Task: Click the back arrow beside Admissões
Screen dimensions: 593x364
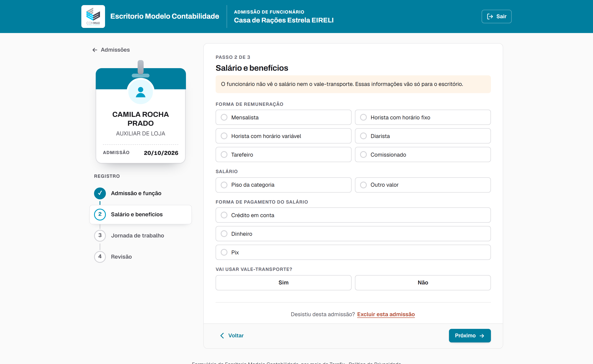Action: pos(95,50)
